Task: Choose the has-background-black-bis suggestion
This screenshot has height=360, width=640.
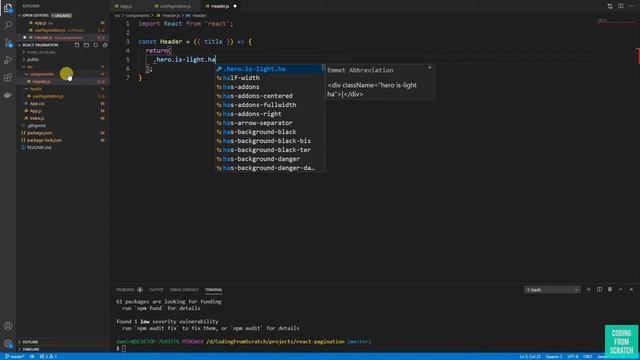Action: [269, 141]
